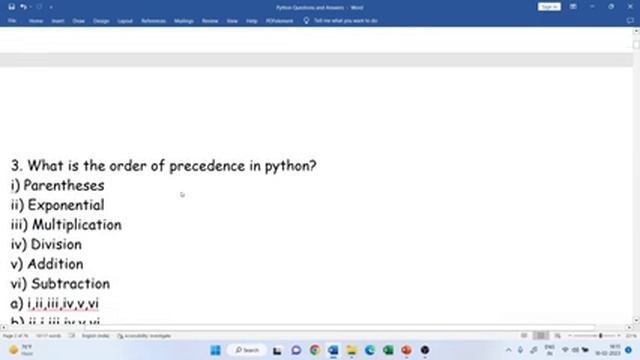The width and height of the screenshot is (640, 360).
Task: Switch to the Home ribbon tab
Action: [36, 21]
